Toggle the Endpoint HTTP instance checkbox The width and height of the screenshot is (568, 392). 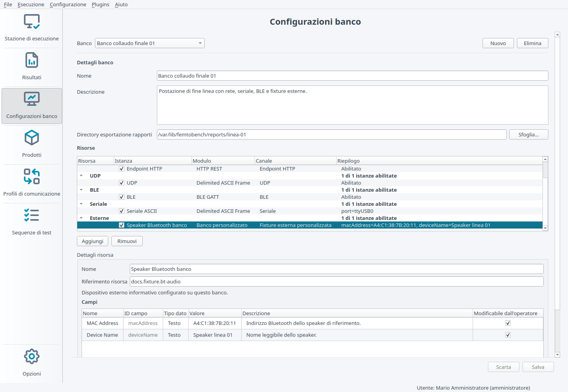coord(122,169)
